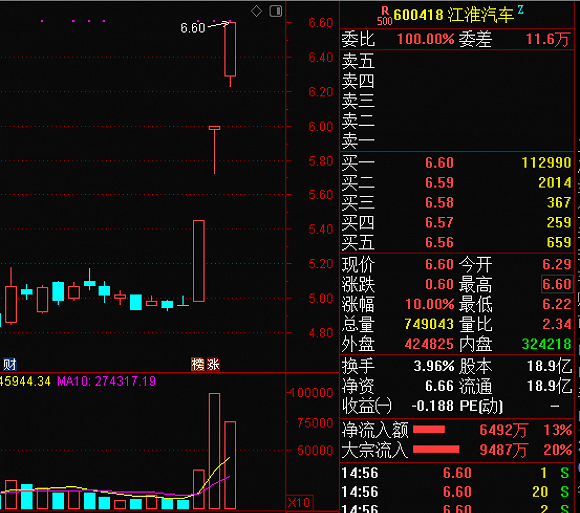Click 买一 bid volume 112990
Screen dimensions: 580x513
coord(546,163)
